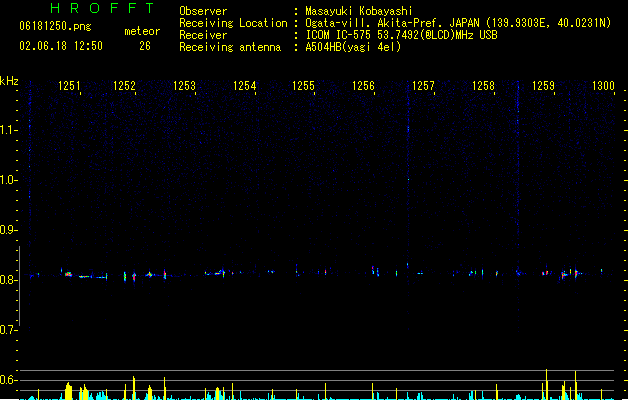Click the 0.6 kHz axis label
The width and height of the screenshot is (629, 400).
[x=8, y=380]
